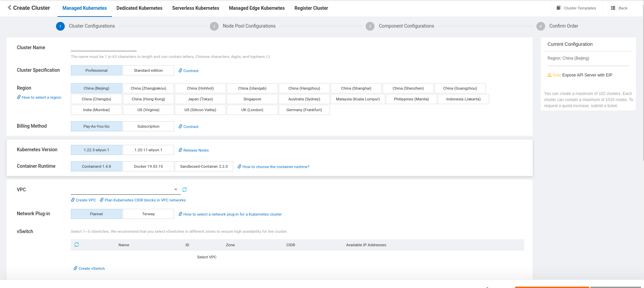Image resolution: width=644 pixels, height=288 pixels.
Task: Switch to Serverless Kubernetes tab
Action: click(x=196, y=8)
